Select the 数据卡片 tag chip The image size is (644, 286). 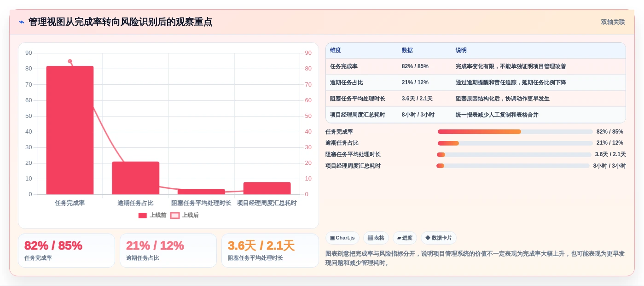click(x=439, y=238)
